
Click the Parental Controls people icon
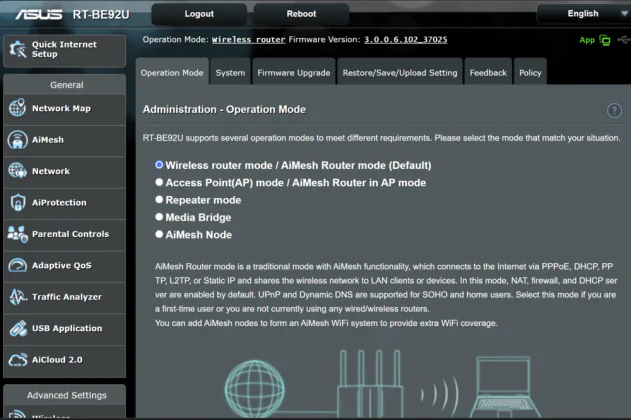[17, 234]
